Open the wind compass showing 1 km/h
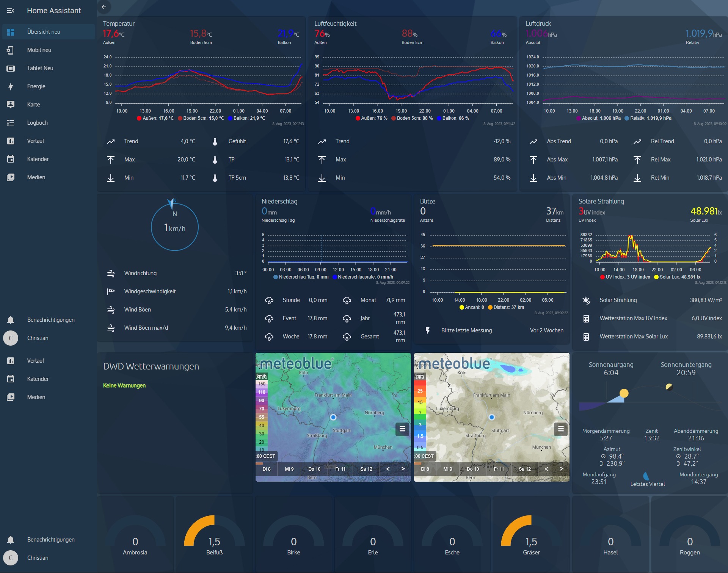The width and height of the screenshot is (728, 573). [175, 227]
